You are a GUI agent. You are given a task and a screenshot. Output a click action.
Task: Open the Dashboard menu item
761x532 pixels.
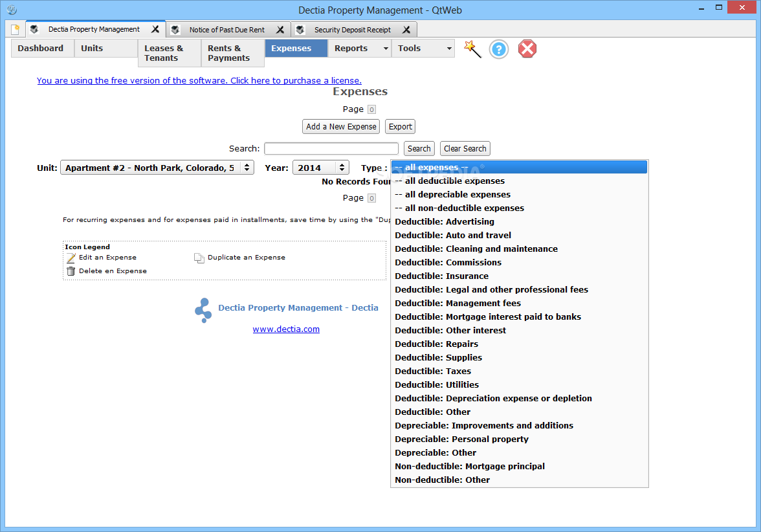(43, 48)
